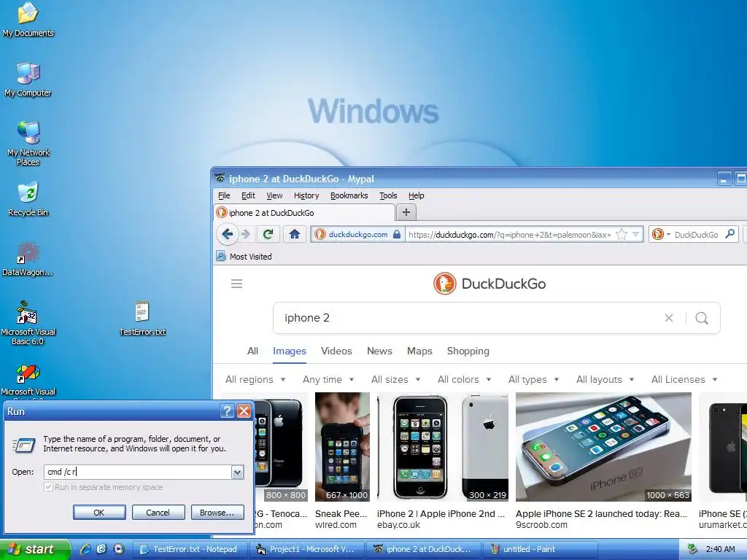Go forward in Mypal browser
Viewport: 747px width, 560px height.
click(245, 234)
